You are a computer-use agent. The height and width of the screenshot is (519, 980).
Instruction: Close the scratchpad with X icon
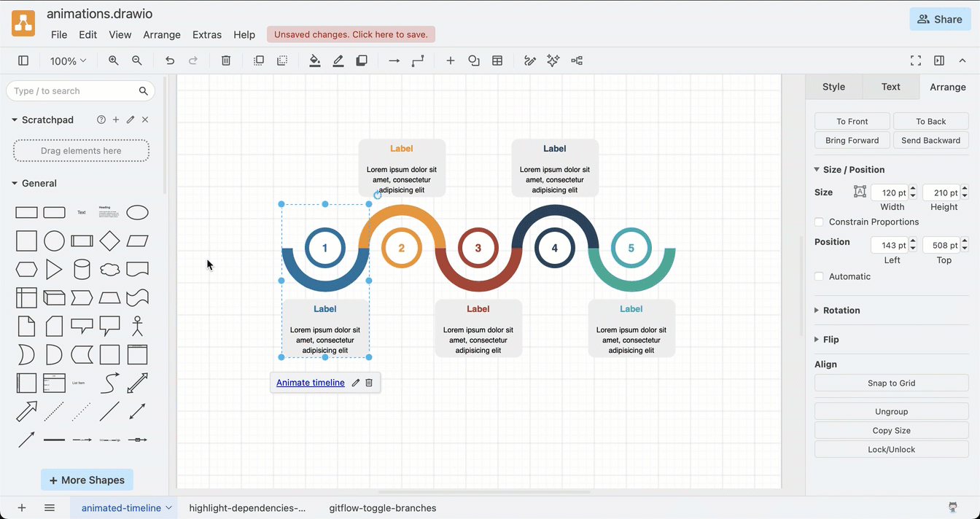[x=145, y=120]
